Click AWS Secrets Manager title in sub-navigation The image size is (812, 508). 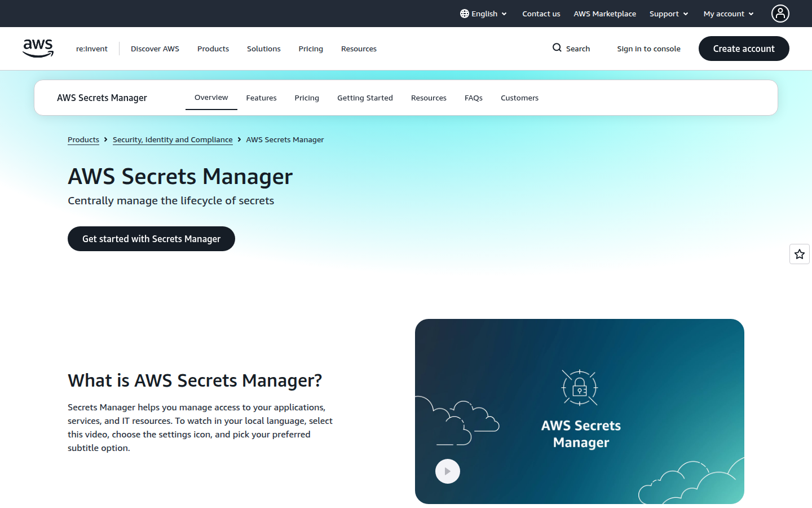102,98
